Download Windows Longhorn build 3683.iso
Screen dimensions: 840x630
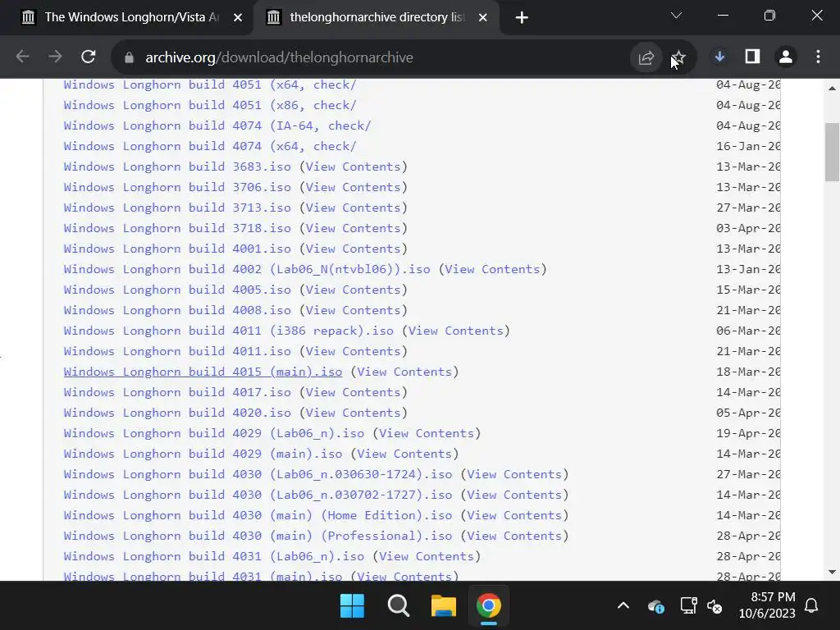[177, 167]
